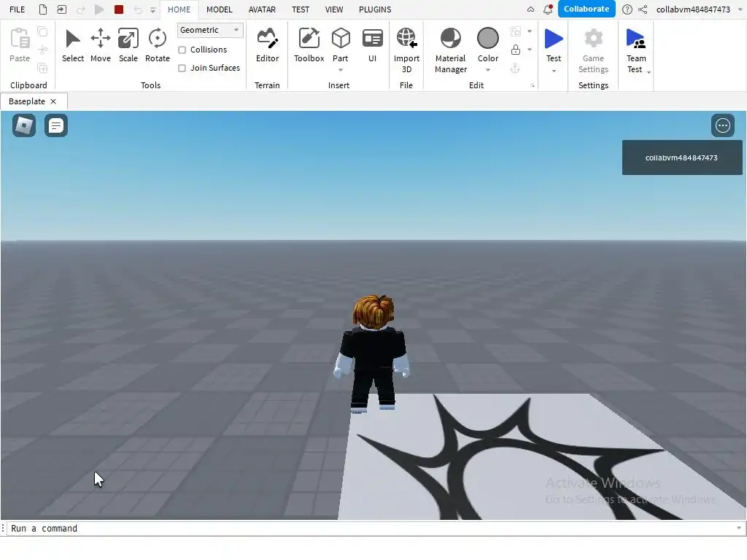The image size is (747, 560).
Task: Click the collabvm484847473 account name in title bar
Action: click(693, 9)
